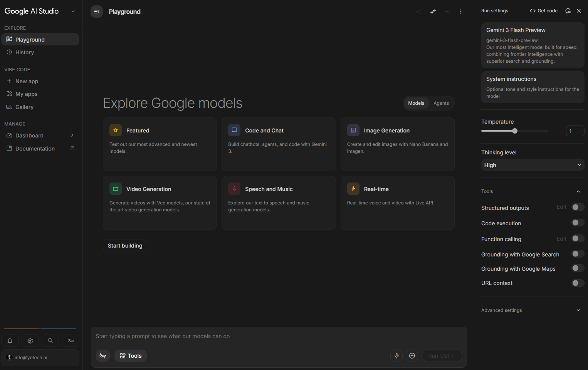The height and width of the screenshot is (370, 588).
Task: Collapse the left navigation sidebar
Action: 97,12
